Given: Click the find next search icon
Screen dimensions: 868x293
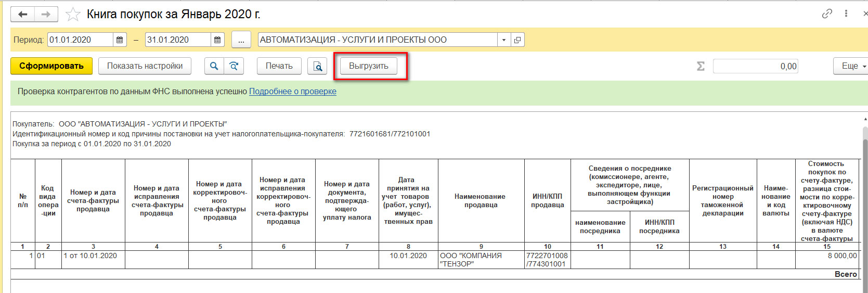Looking at the screenshot, I should coord(234,66).
